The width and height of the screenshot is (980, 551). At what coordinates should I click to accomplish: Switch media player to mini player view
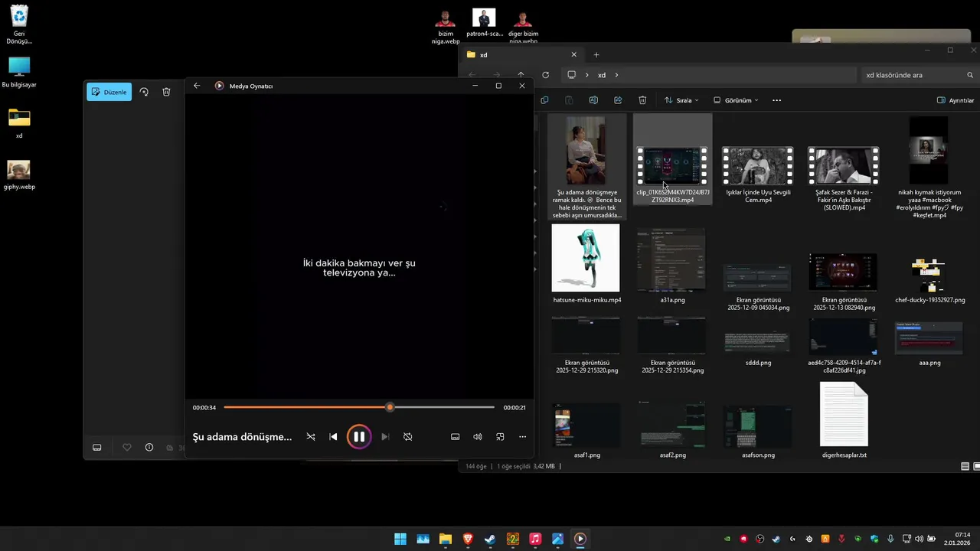pyautogui.click(x=500, y=437)
